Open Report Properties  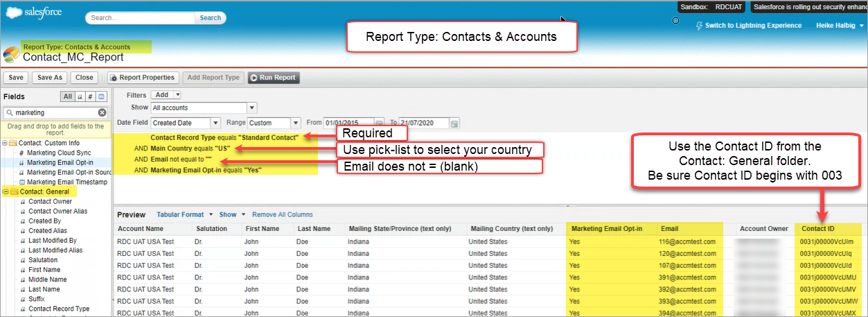point(144,78)
